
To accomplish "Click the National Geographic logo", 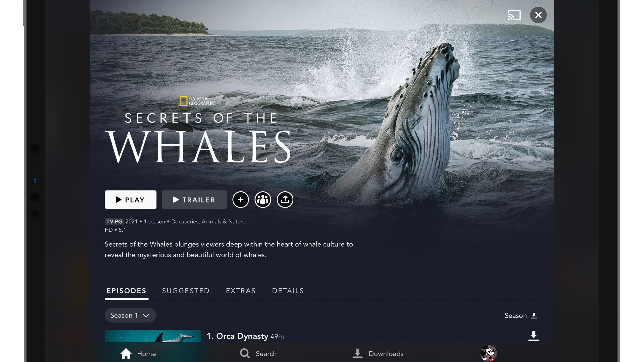I will [197, 101].
